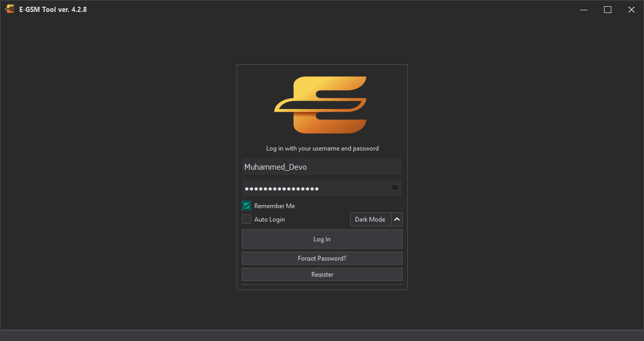Open the Register button
Viewport: 644px width, 341px height.
322,275
